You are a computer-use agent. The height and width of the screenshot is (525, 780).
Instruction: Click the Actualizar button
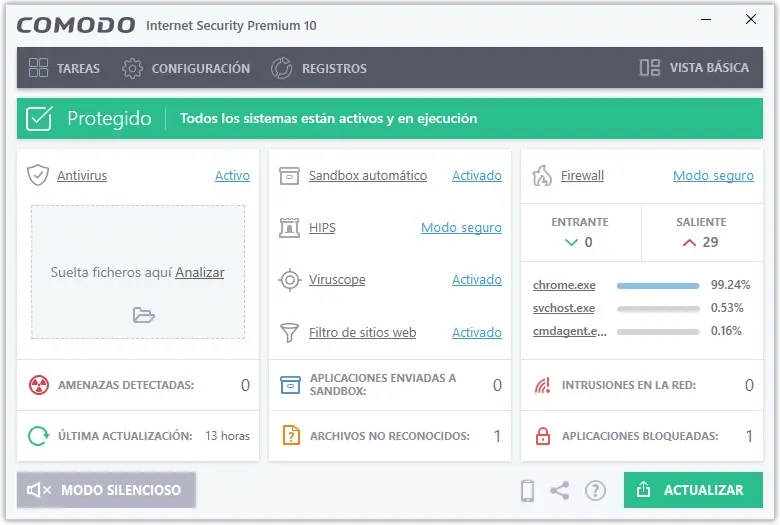[693, 490]
